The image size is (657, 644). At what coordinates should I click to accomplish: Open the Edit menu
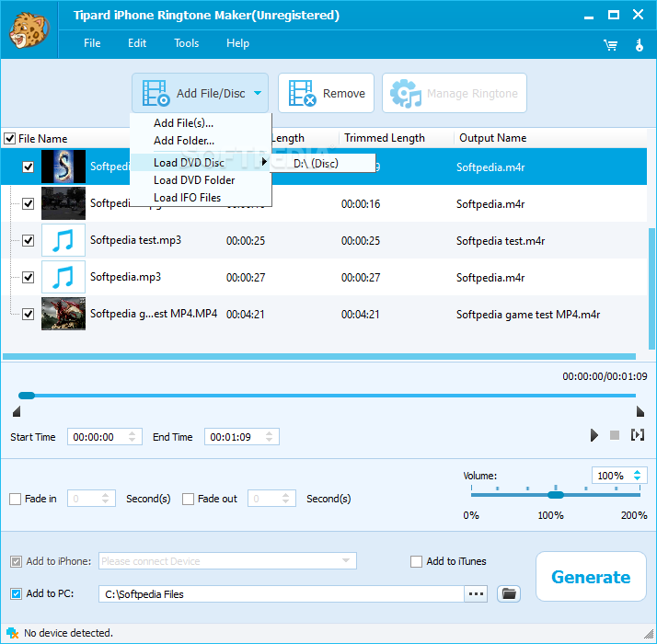137,43
